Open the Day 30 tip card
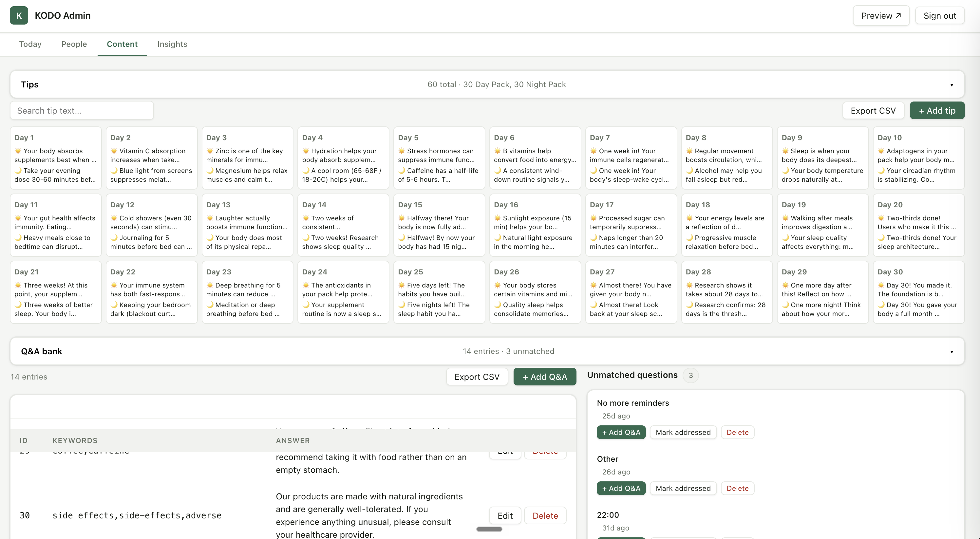This screenshot has width=980, height=539. pos(918,292)
